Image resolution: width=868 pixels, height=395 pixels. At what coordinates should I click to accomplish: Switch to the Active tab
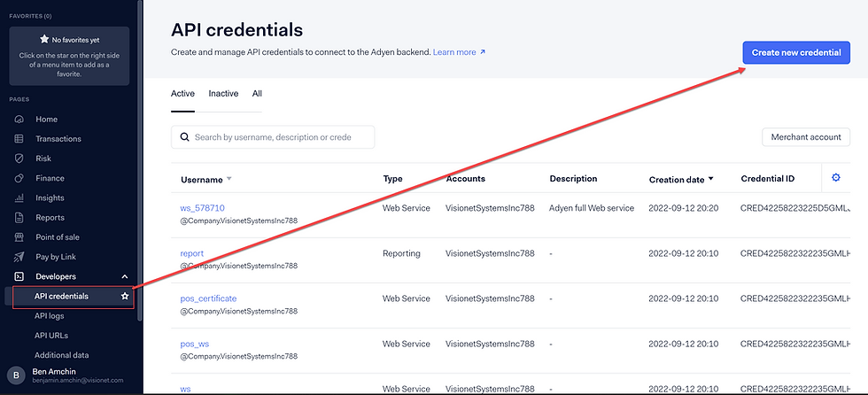click(182, 94)
